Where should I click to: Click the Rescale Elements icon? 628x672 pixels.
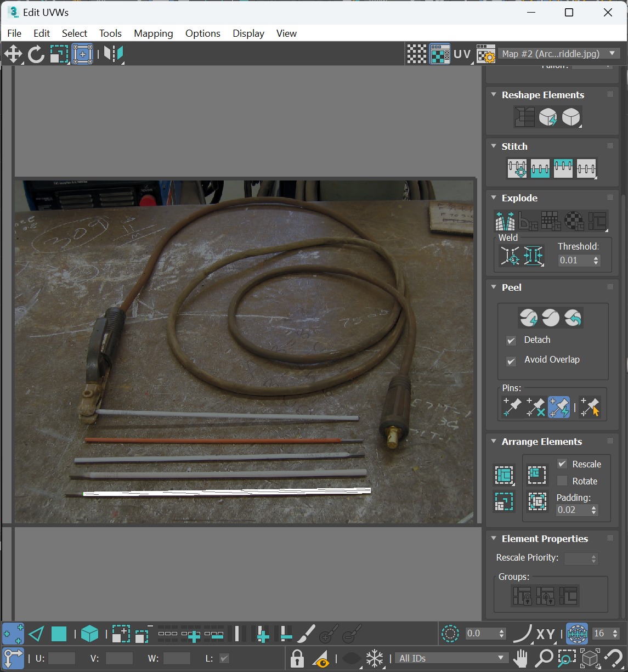504,501
